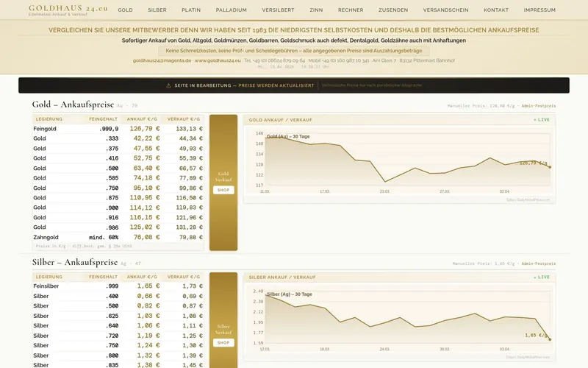Select Gold .986 Ankauf price 125,02 €

[145, 227]
